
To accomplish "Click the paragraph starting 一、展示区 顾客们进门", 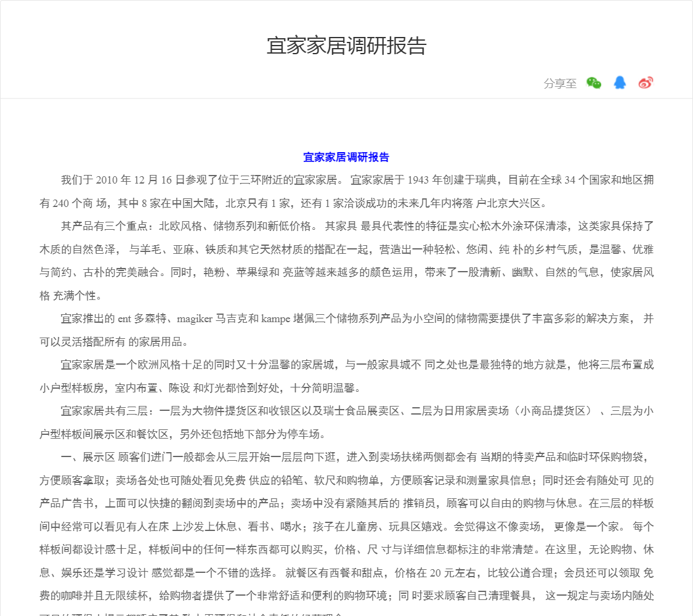I will coord(346,533).
